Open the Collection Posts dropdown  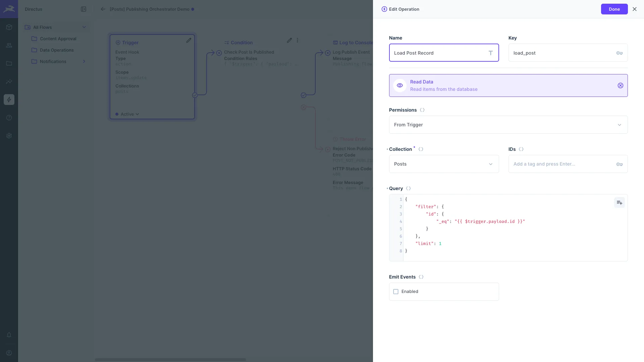pos(444,164)
